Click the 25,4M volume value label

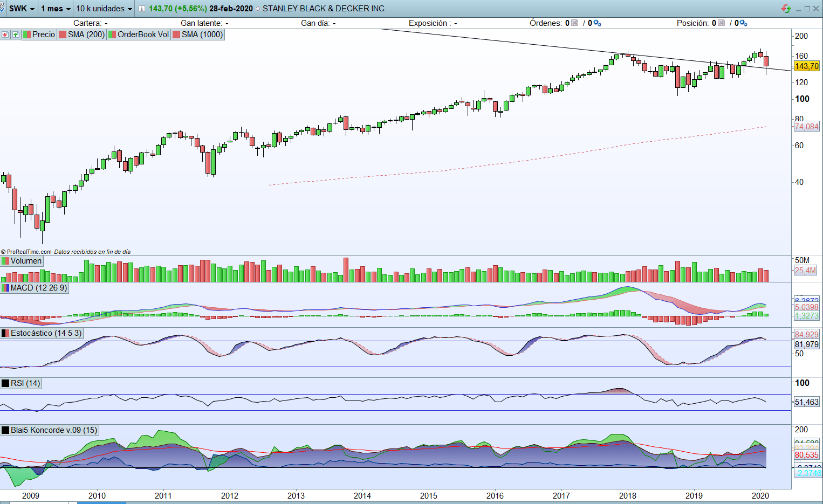click(x=805, y=271)
